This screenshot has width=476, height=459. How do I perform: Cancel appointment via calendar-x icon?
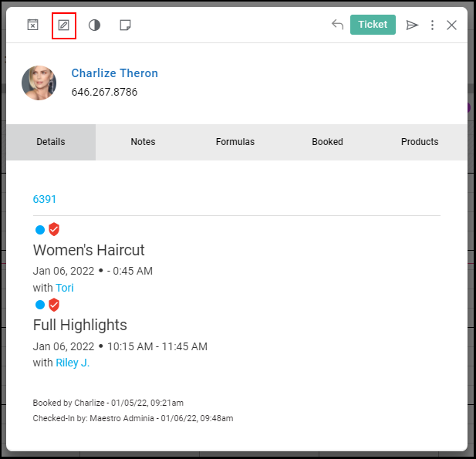pyautogui.click(x=32, y=25)
